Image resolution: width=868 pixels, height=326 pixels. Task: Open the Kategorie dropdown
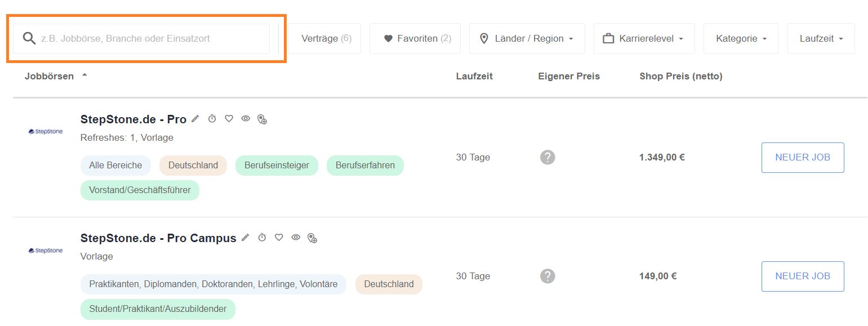point(741,38)
